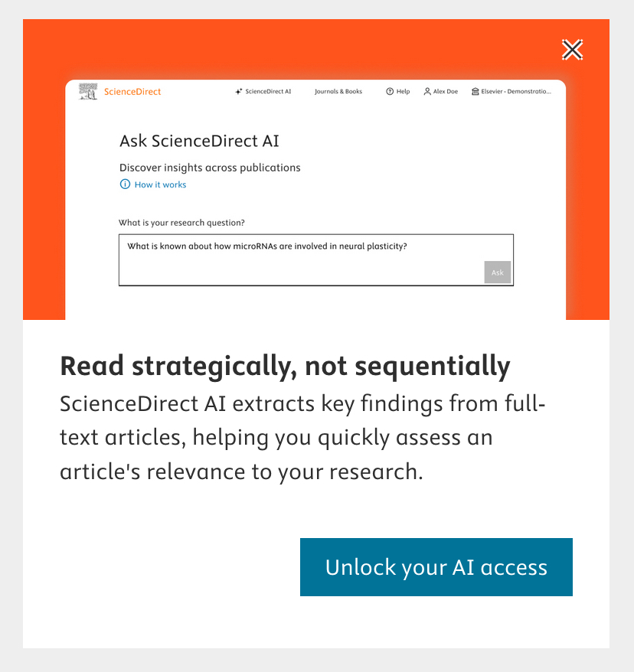Click the Help question mark icon
634x672 pixels.
(x=390, y=92)
